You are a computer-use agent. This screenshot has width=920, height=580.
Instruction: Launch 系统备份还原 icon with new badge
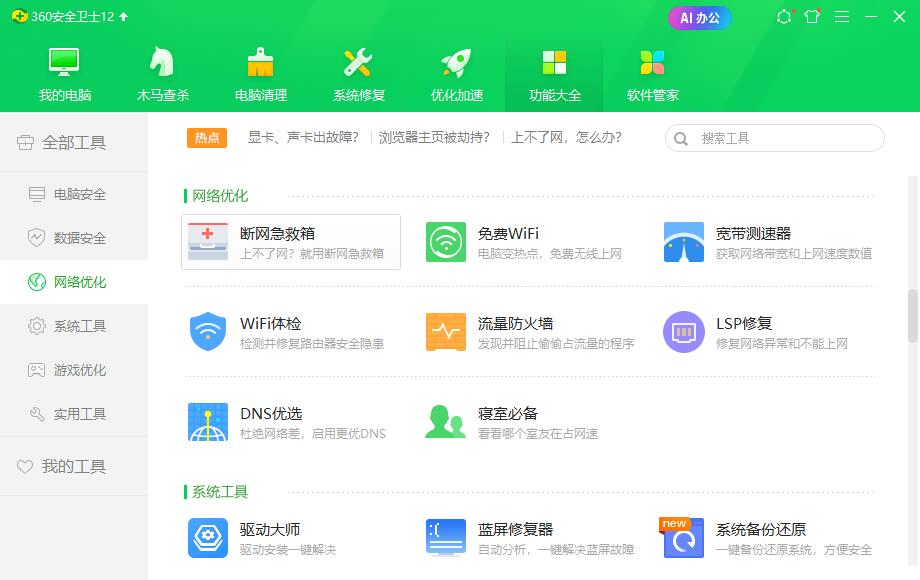pos(683,537)
